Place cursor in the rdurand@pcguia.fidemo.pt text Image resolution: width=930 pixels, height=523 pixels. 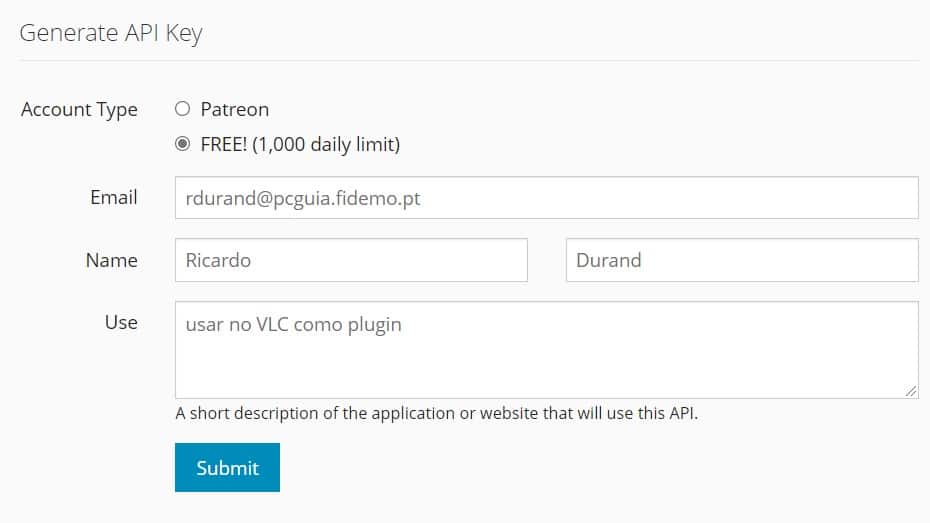[302, 198]
